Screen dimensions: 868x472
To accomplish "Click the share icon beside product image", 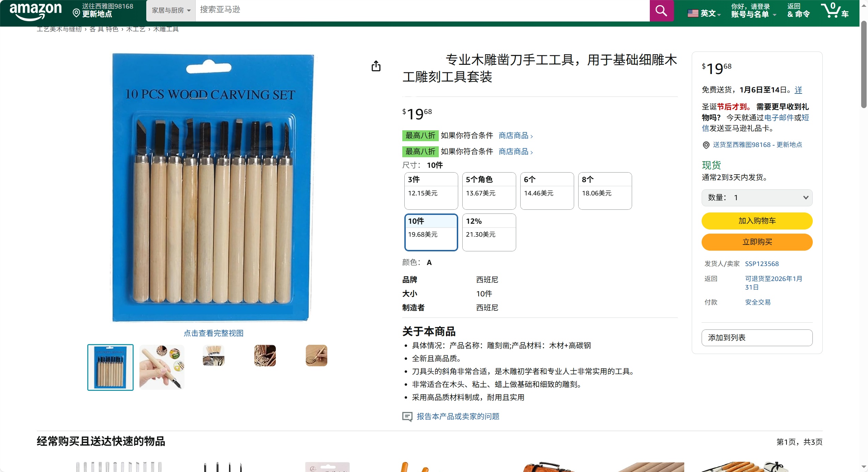I will [376, 66].
